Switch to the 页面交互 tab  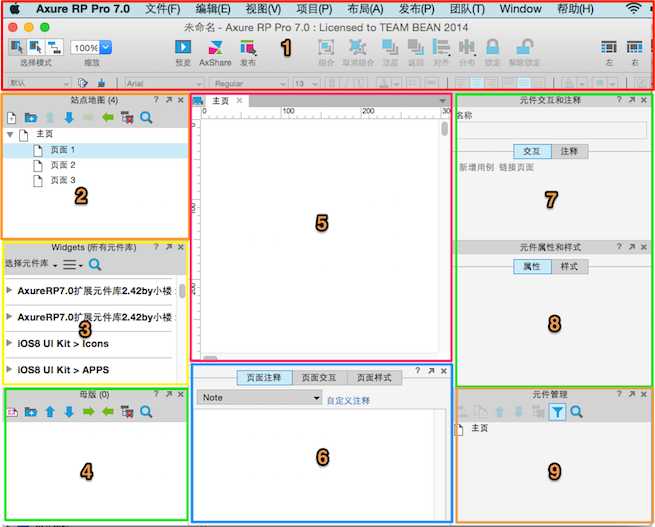pos(319,378)
